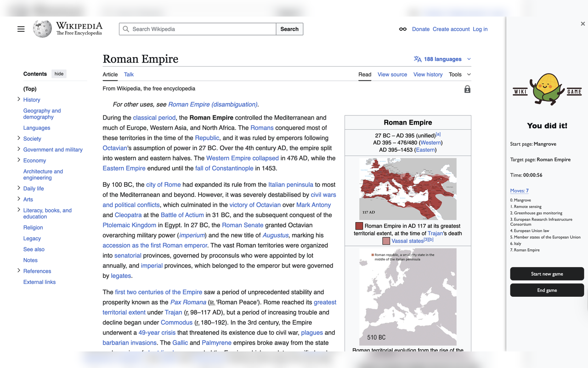588x368 pixels.
Task: Go to Geography and demography section
Action: [x=42, y=114]
